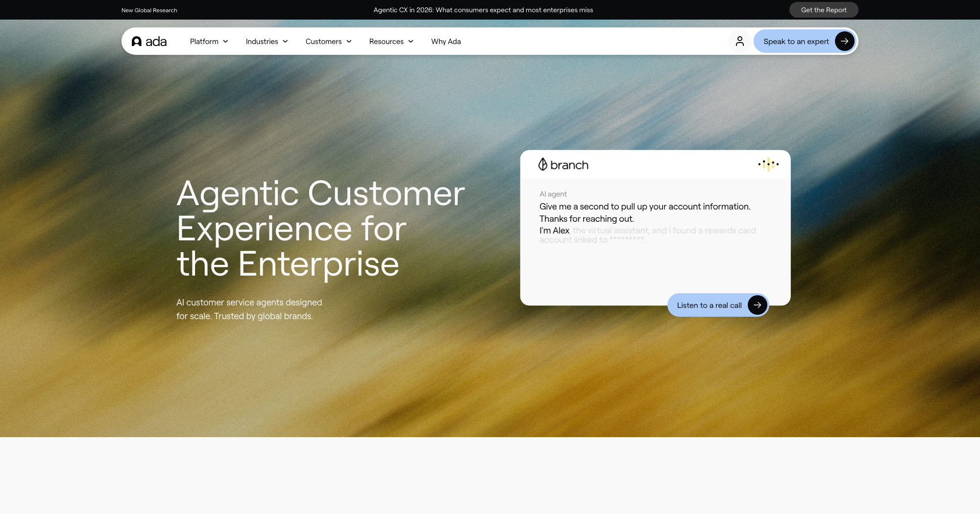Expand the Customers navigation dropdown
980x514 pixels.
(328, 41)
